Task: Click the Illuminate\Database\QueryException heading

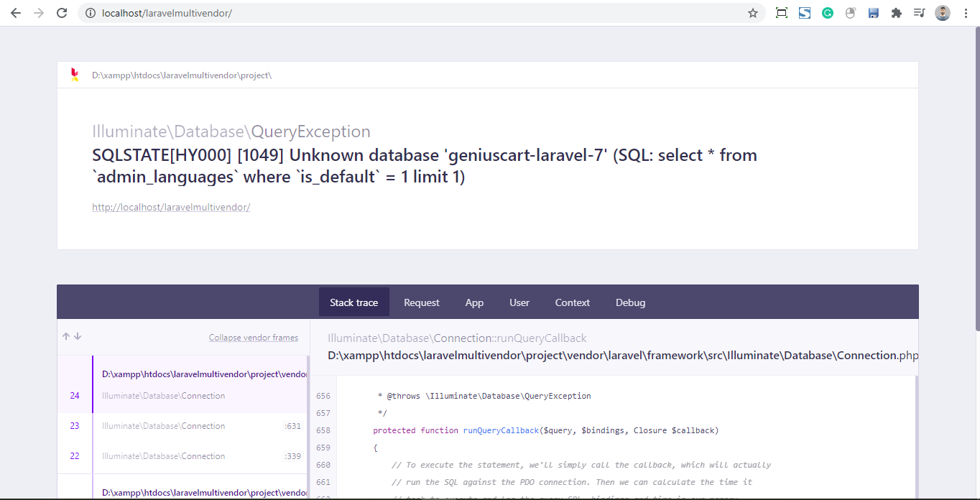Action: (x=231, y=131)
